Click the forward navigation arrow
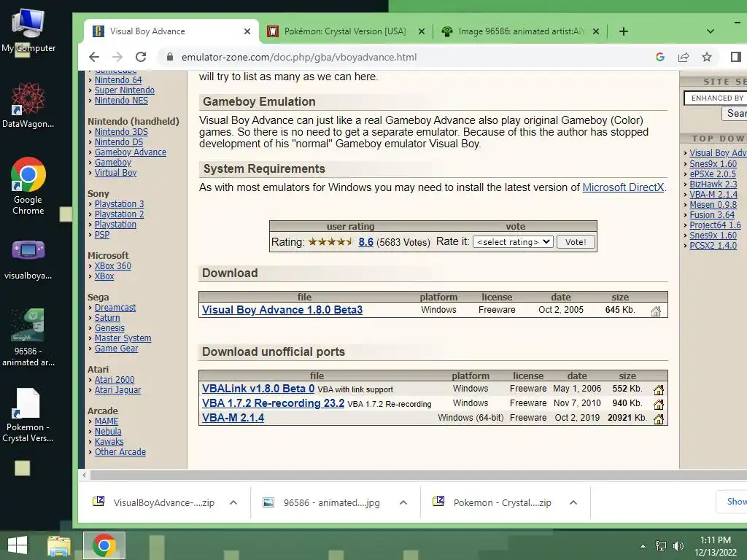 [117, 57]
